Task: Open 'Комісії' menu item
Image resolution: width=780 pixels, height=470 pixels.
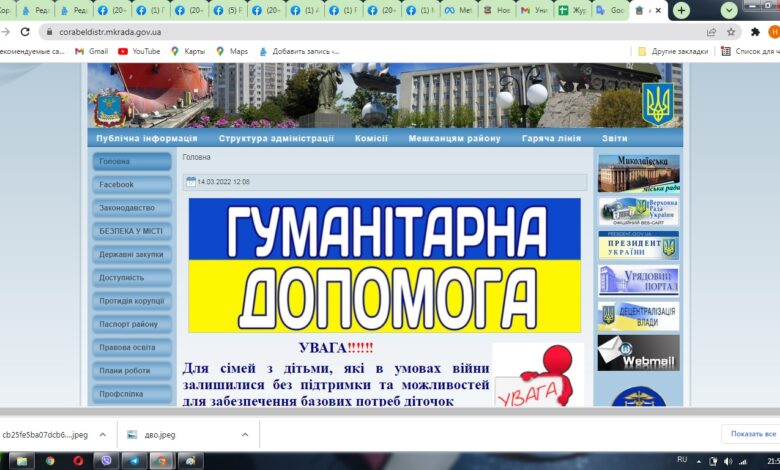Action: pos(371,138)
